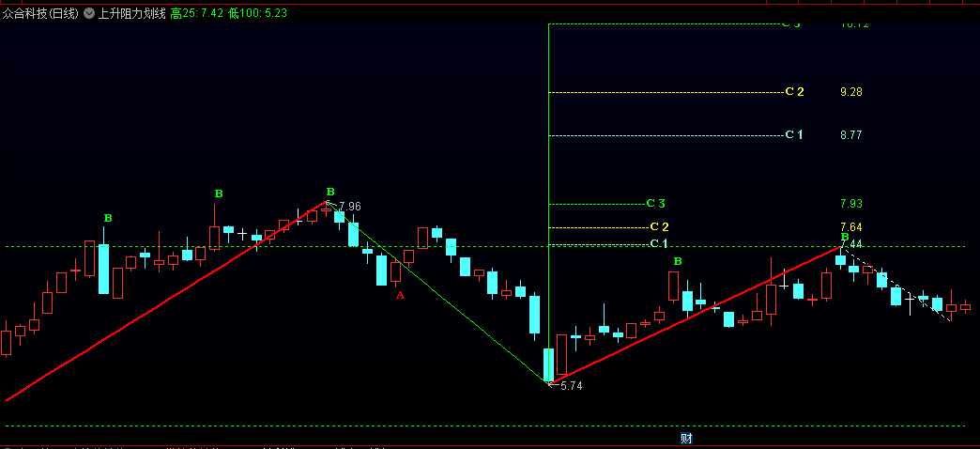Click the yellow C 2 label beside 9.28
The width and height of the screenshot is (980, 449).
click(794, 91)
